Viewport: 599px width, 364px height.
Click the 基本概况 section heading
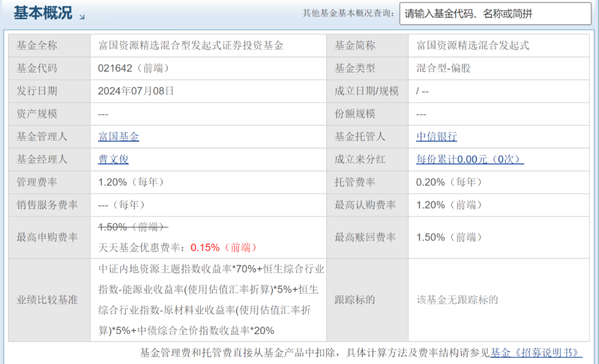click(x=43, y=13)
